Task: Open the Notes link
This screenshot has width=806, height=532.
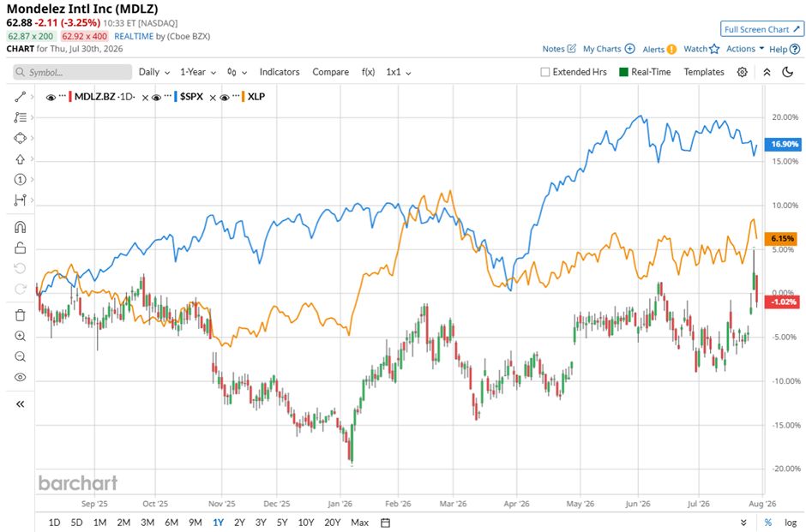Action: [x=559, y=49]
